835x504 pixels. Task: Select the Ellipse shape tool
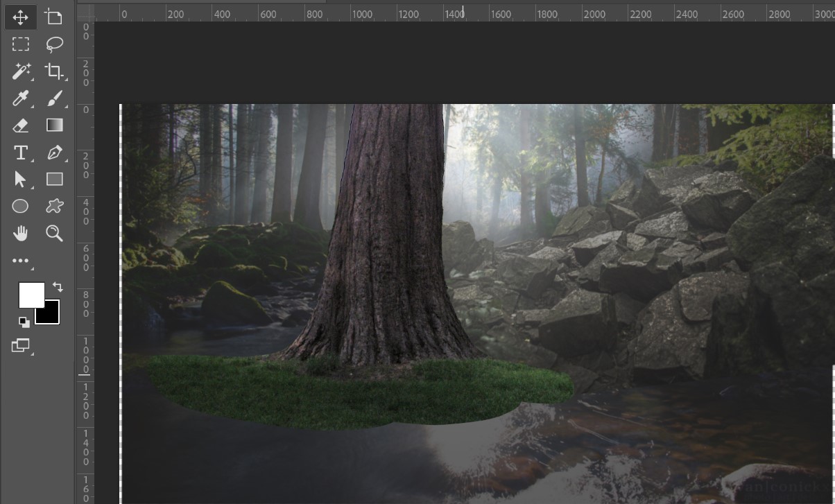pyautogui.click(x=21, y=207)
